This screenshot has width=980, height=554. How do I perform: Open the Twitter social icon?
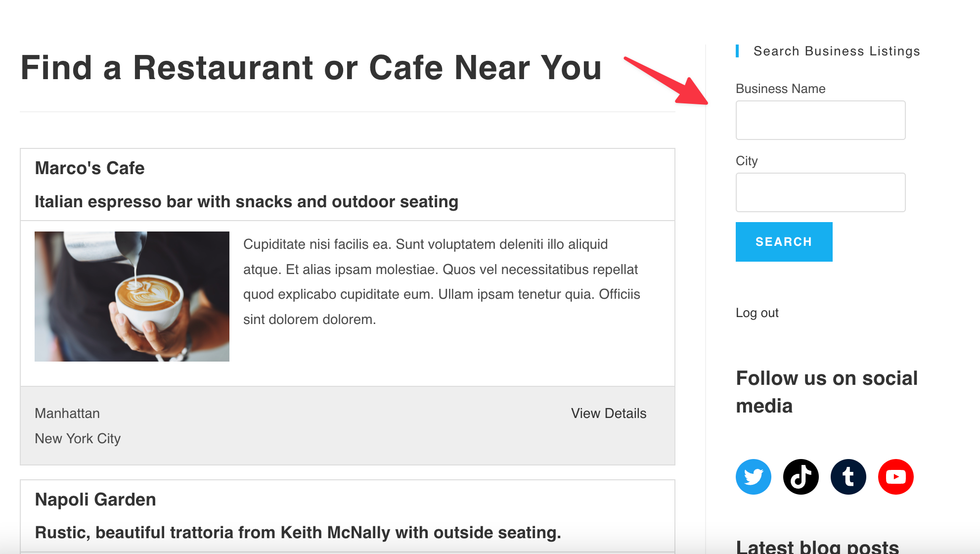(753, 477)
